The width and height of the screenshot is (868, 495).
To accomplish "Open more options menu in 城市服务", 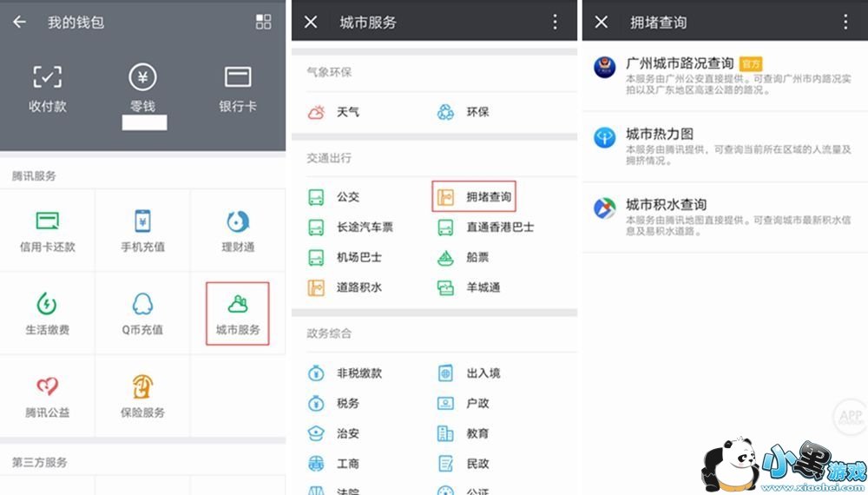I will point(556,22).
